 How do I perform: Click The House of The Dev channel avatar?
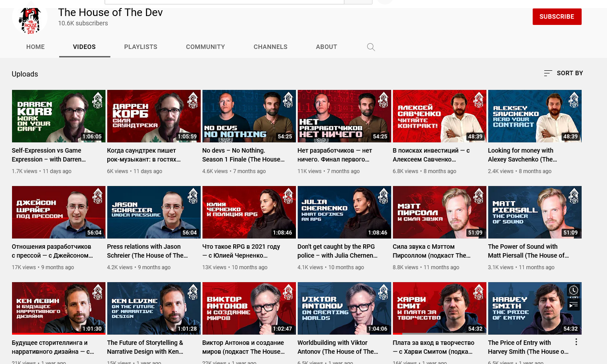coord(30,18)
